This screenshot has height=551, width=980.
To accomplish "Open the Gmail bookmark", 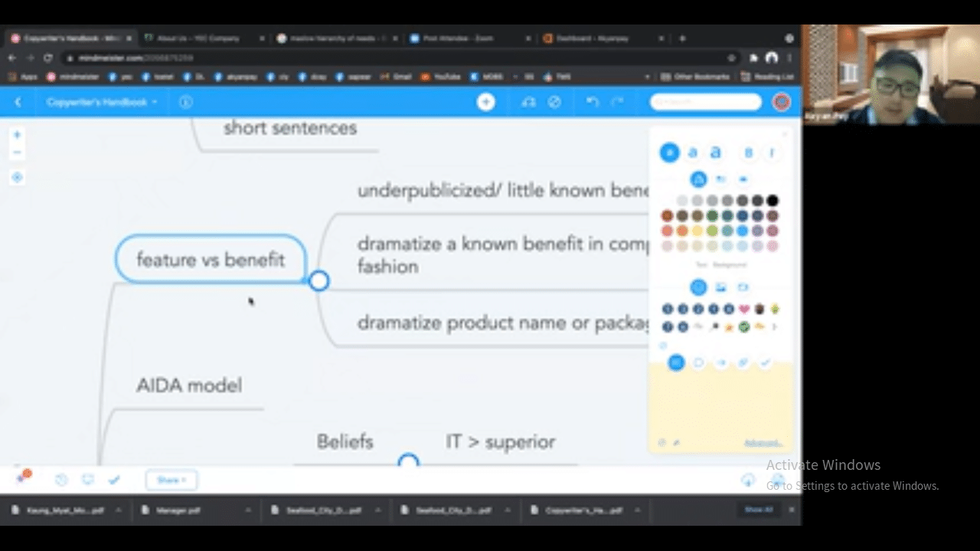I will pos(396,77).
